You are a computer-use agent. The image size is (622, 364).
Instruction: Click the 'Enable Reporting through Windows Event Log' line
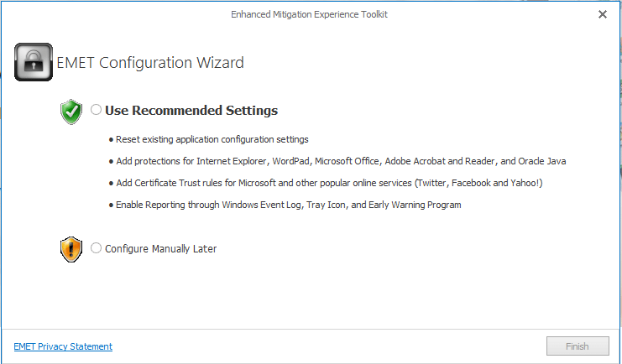click(x=289, y=205)
